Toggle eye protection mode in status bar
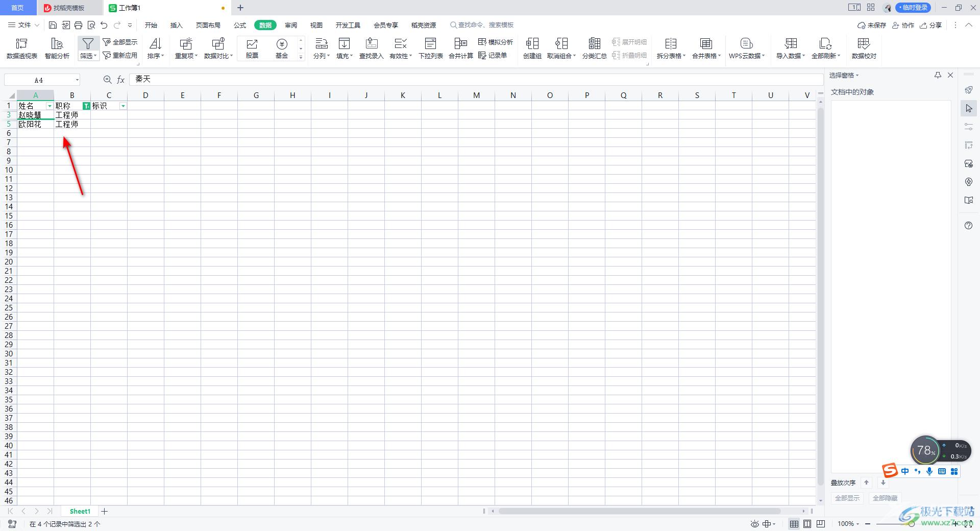The height and width of the screenshot is (531, 980). (755, 524)
